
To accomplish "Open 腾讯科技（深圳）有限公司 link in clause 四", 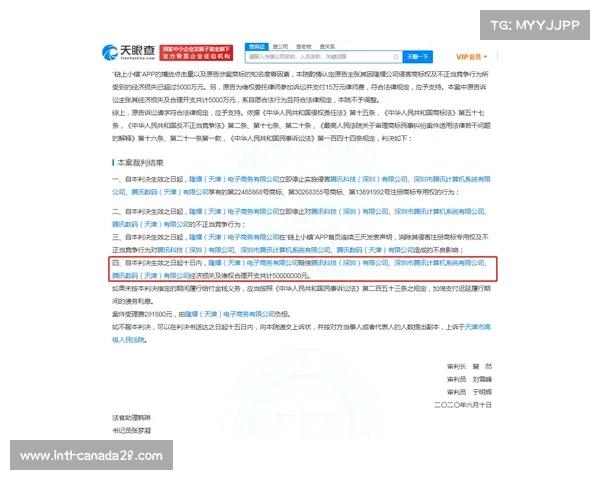I will coord(349,263).
